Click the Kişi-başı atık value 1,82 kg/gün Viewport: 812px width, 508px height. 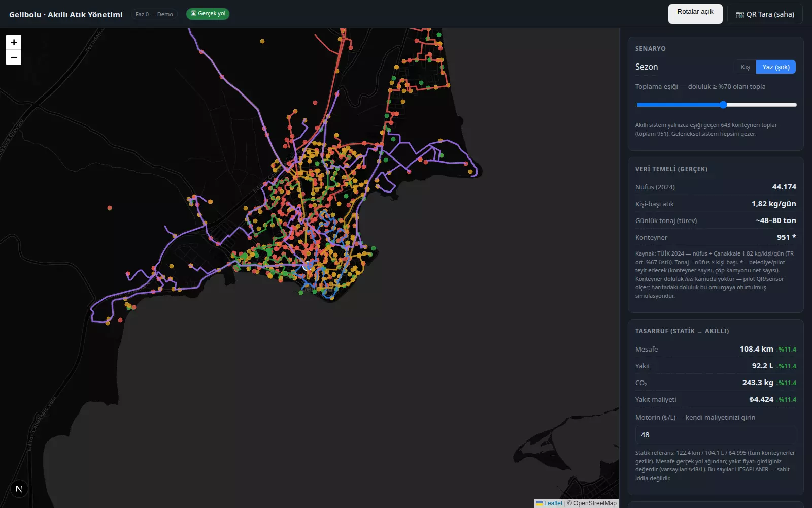(774, 204)
